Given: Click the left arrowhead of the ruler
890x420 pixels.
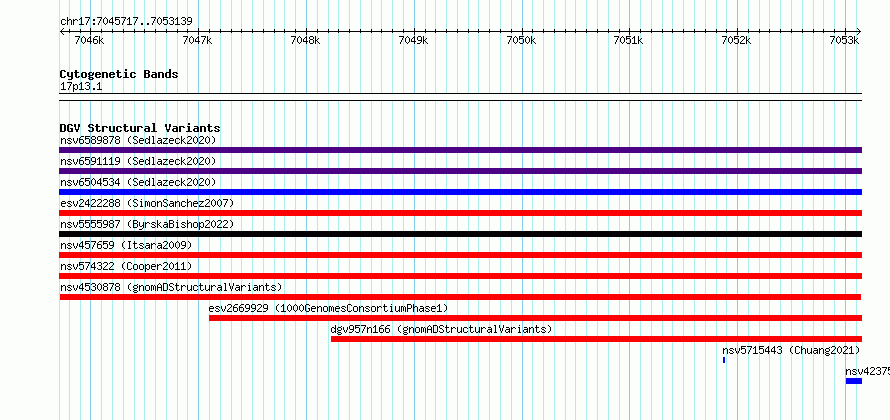Looking at the screenshot, I should coord(62,31).
